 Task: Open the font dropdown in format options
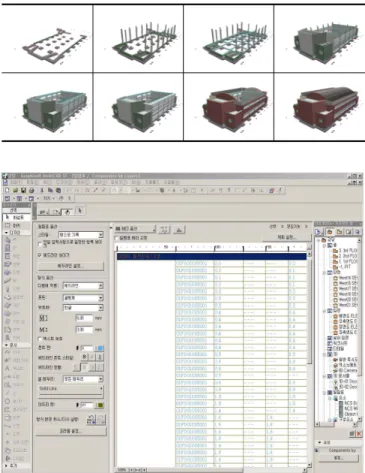[83, 298]
